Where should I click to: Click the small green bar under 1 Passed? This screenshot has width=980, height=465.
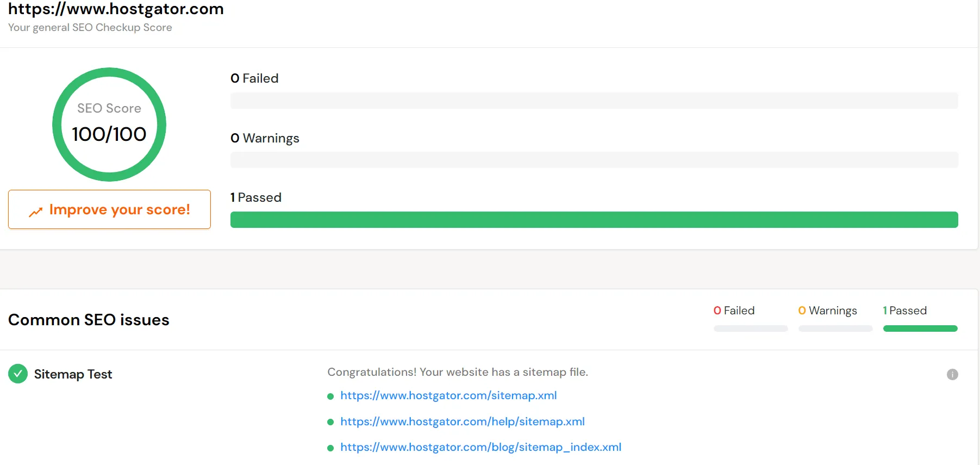point(920,328)
